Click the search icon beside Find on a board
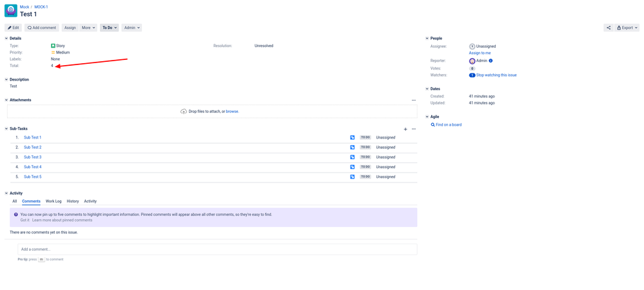The height and width of the screenshot is (290, 644). tap(433, 125)
